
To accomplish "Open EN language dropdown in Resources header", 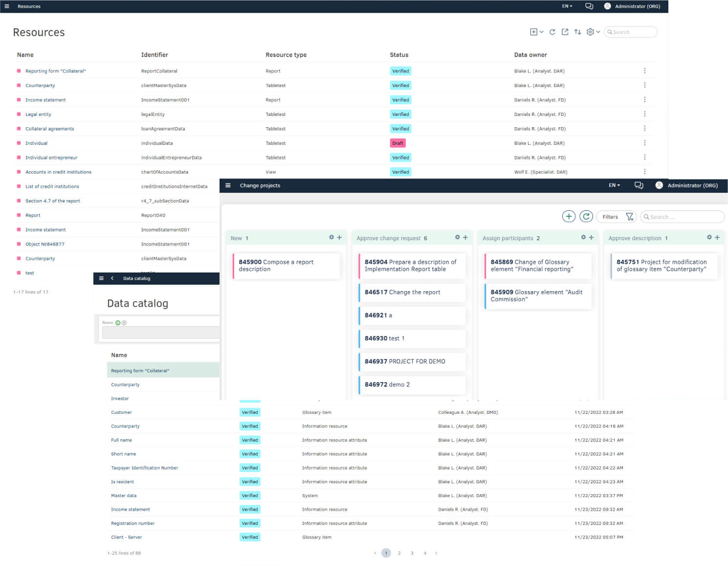I will click(567, 6).
